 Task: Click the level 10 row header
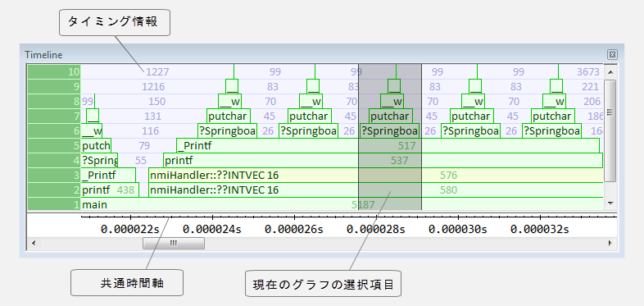[54, 71]
